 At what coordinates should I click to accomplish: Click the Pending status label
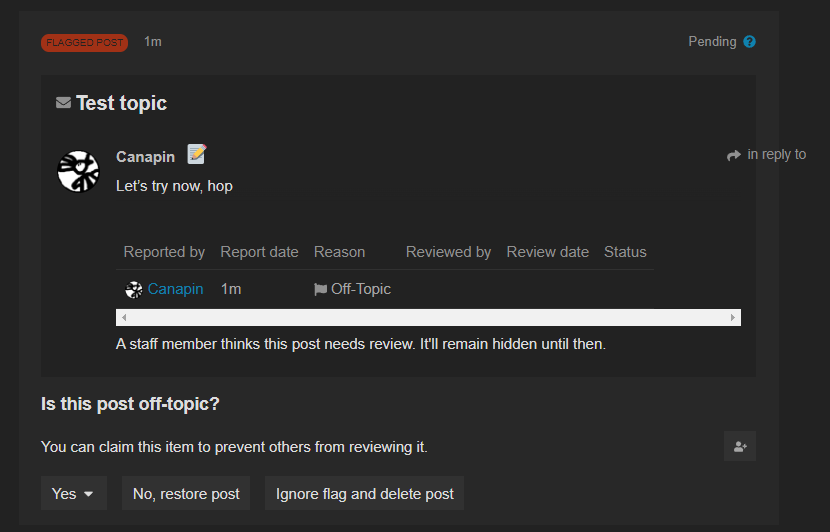click(712, 42)
